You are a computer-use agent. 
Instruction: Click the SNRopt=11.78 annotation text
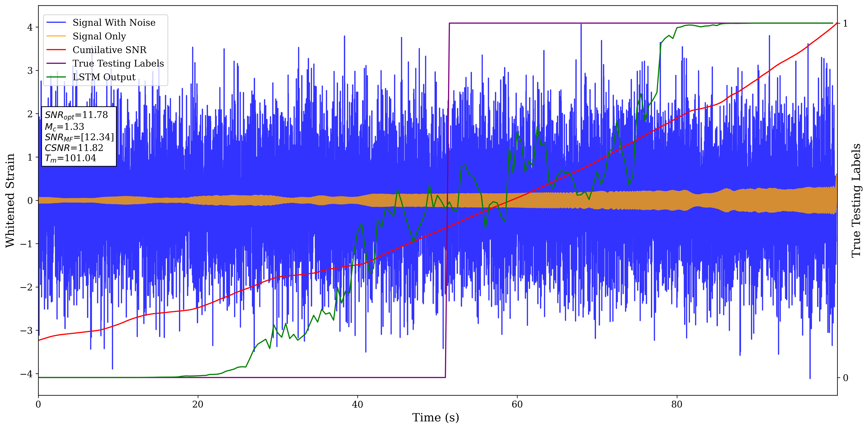pos(76,115)
